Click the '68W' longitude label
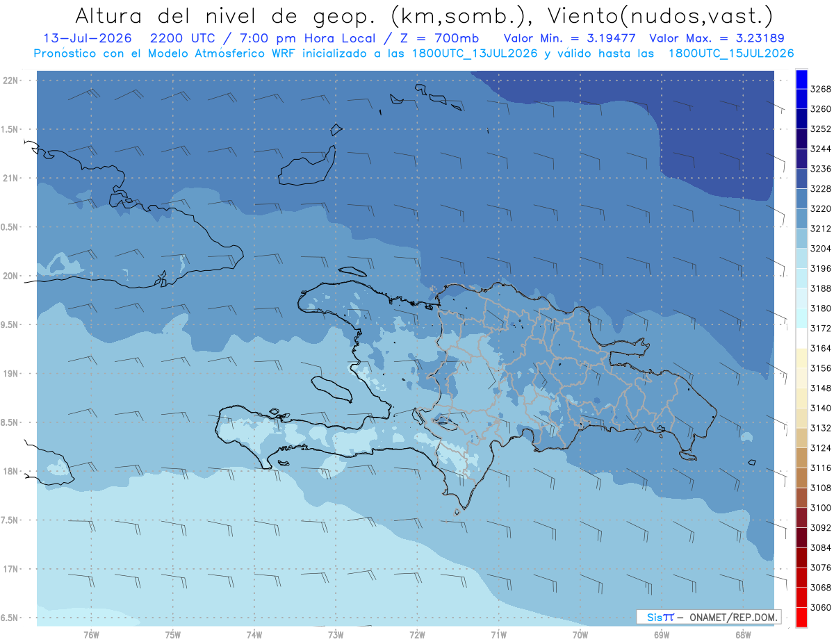Viewport: 834px width, 644px height. (x=743, y=634)
